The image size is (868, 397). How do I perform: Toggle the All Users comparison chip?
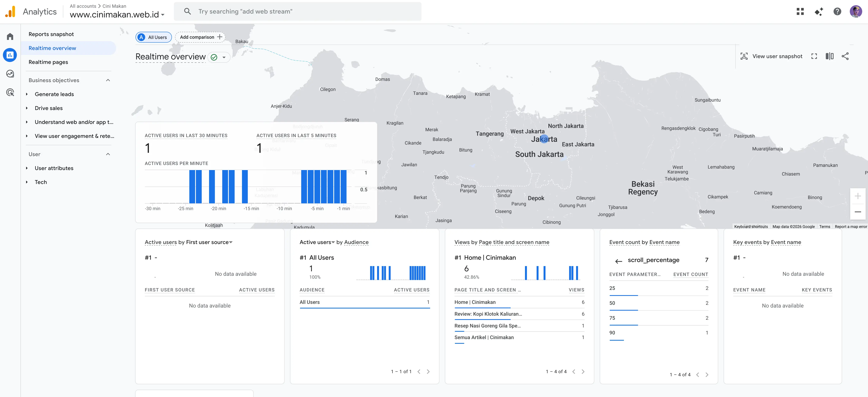[x=154, y=37]
